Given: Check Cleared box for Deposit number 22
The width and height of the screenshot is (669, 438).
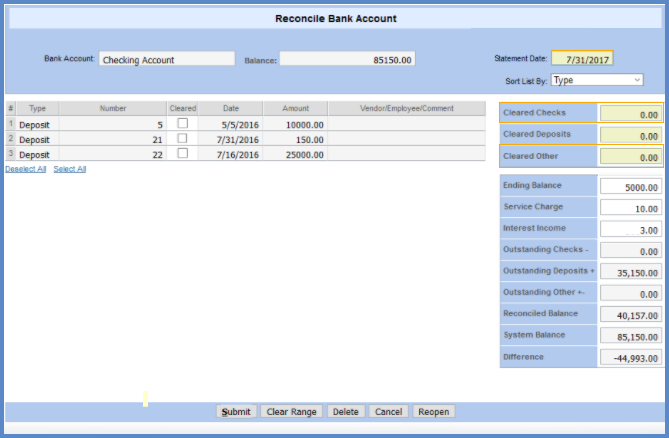Looking at the screenshot, I should [183, 153].
